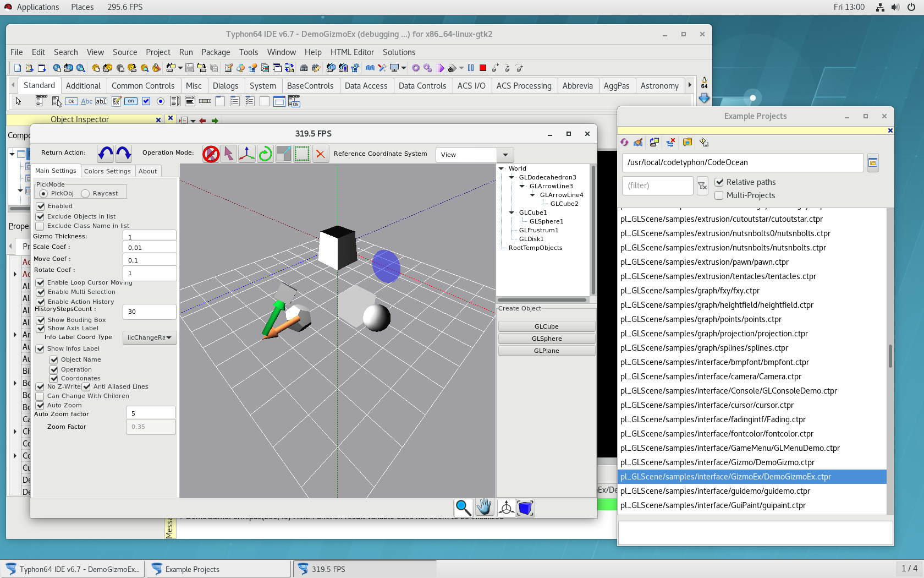Select the 'no operation' gizmo mode icon
Image resolution: width=924 pixels, height=578 pixels.
pyautogui.click(x=211, y=154)
